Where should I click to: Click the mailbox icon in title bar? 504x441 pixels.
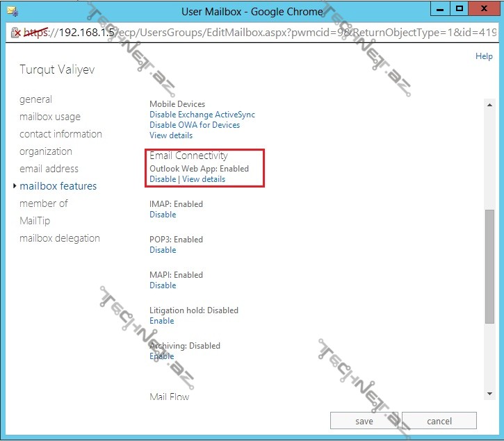click(12, 11)
